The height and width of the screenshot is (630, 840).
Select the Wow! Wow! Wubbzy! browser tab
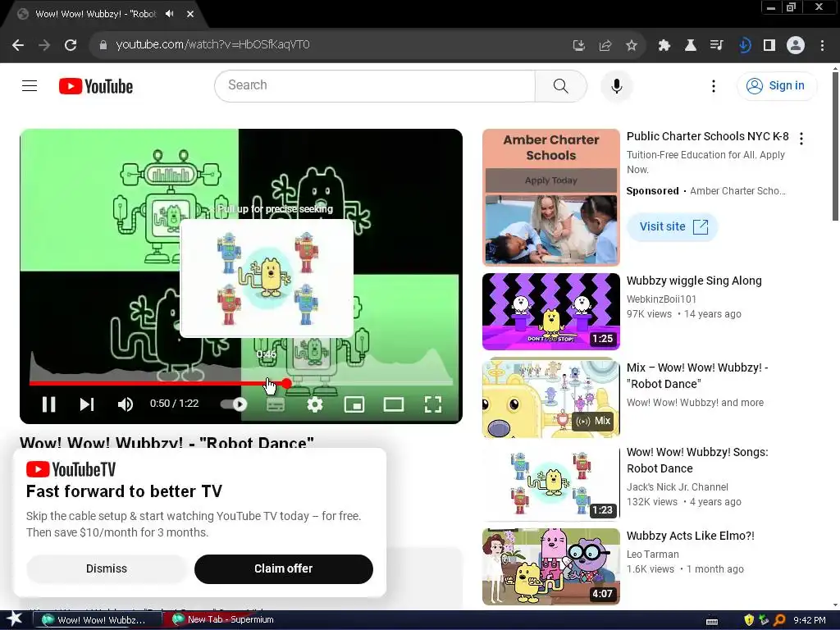coord(102,14)
